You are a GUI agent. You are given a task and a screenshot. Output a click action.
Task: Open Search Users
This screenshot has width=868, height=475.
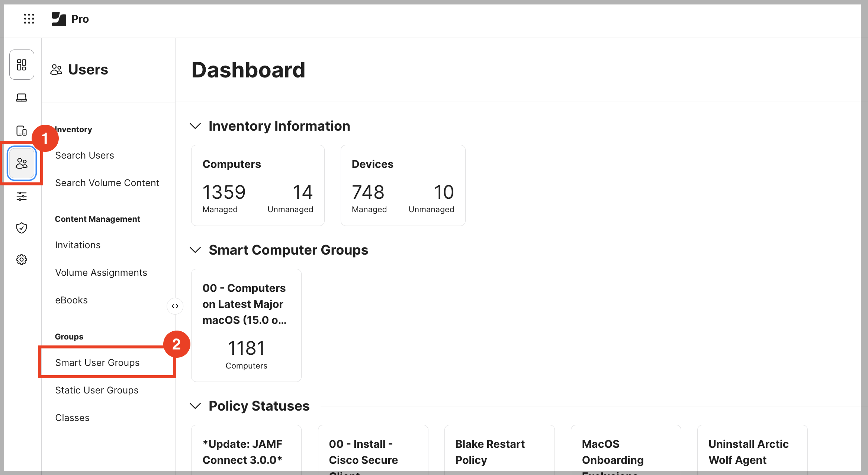point(84,155)
